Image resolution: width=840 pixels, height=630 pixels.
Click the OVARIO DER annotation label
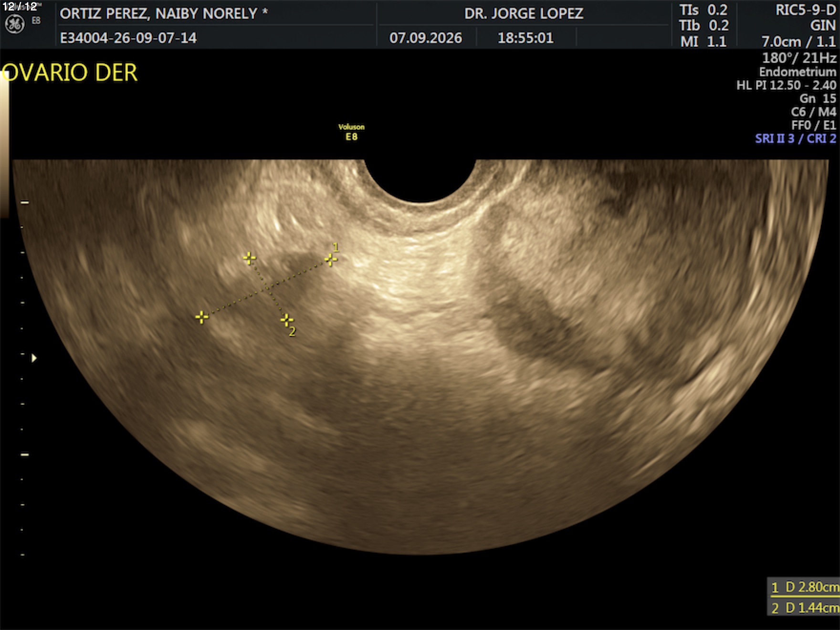pos(70,73)
